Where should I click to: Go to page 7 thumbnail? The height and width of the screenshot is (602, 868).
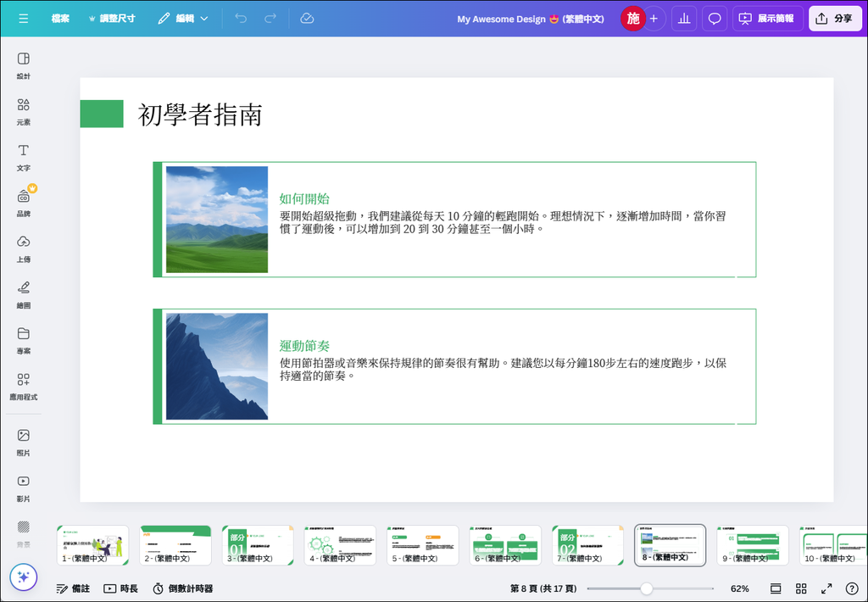[588, 545]
